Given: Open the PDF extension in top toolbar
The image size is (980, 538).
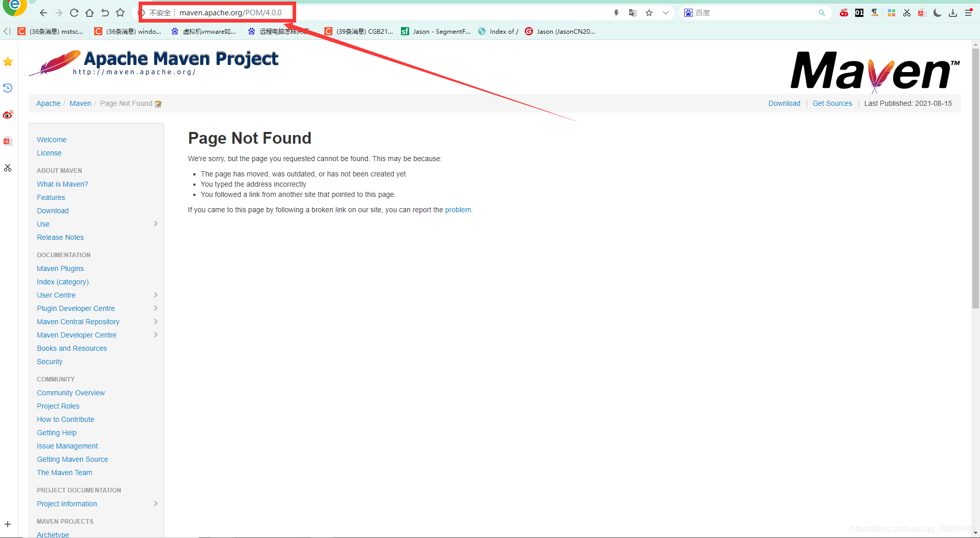Looking at the screenshot, I should pyautogui.click(x=922, y=13).
